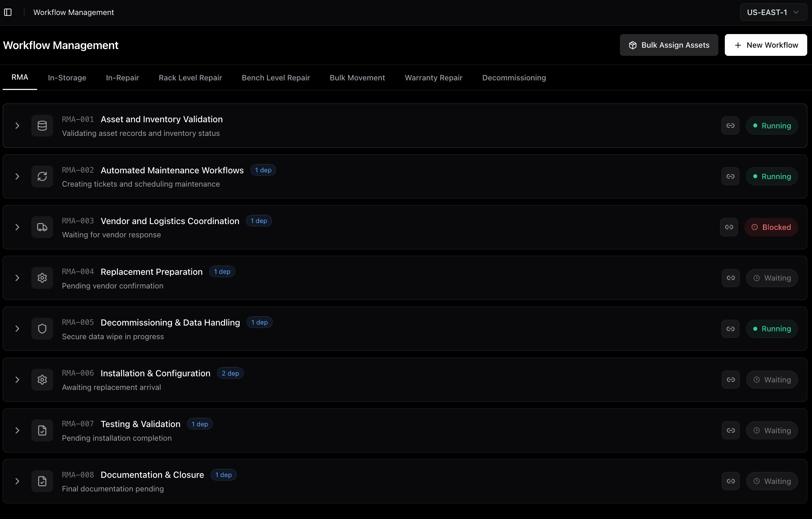The width and height of the screenshot is (812, 519).
Task: Click the 2 dep badge on Installation & Configuration
Action: click(230, 373)
